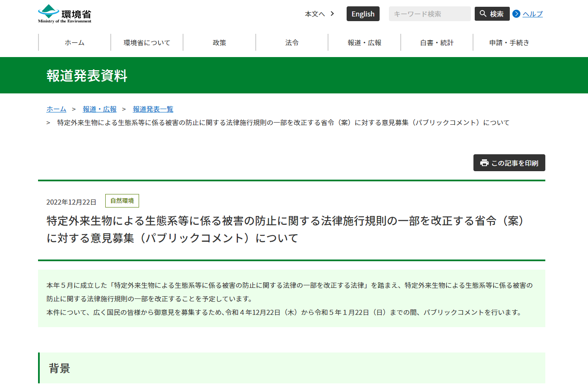Screen dimensions: 588x388
Task: Switch the site language to English
Action: (x=363, y=14)
